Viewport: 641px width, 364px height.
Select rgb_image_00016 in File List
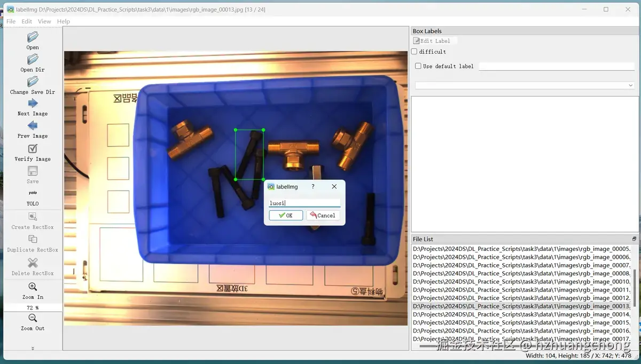coord(521,331)
